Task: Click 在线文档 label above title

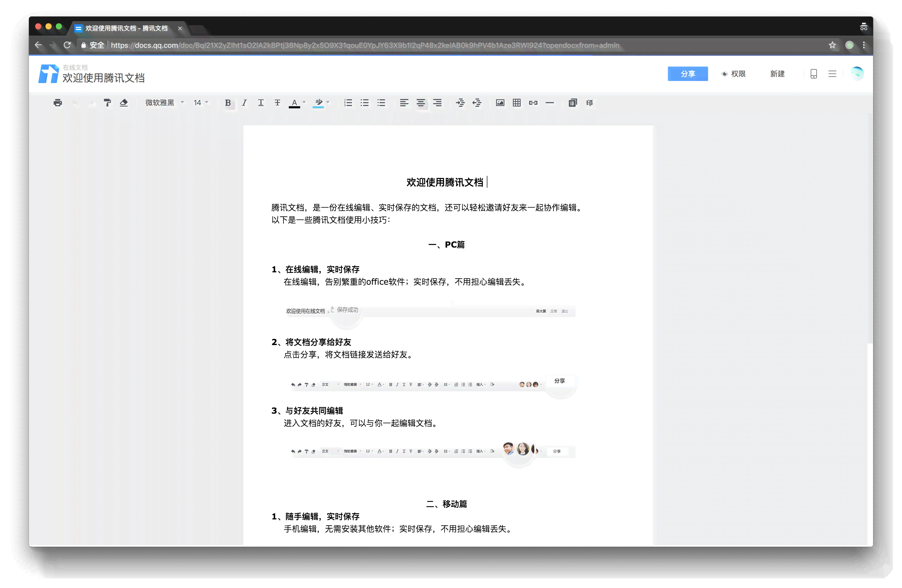Action: click(x=75, y=67)
